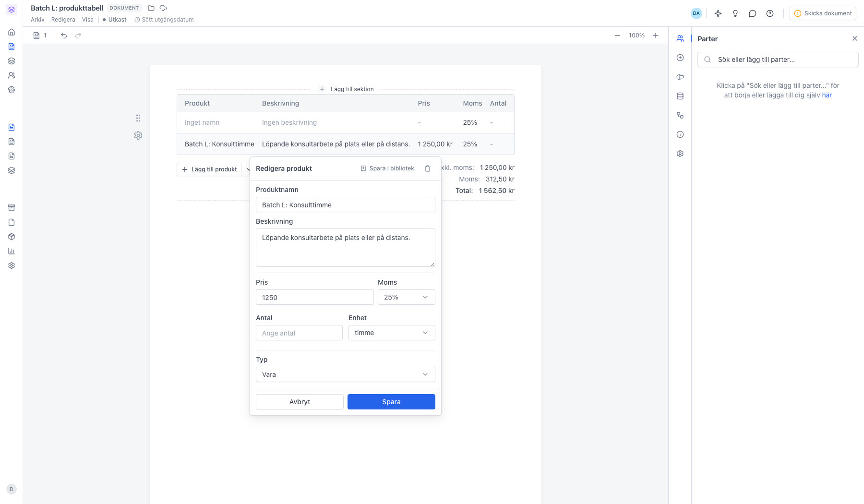Open the help question mark icon
Viewport: 864px width, 504px height.
point(770,13)
